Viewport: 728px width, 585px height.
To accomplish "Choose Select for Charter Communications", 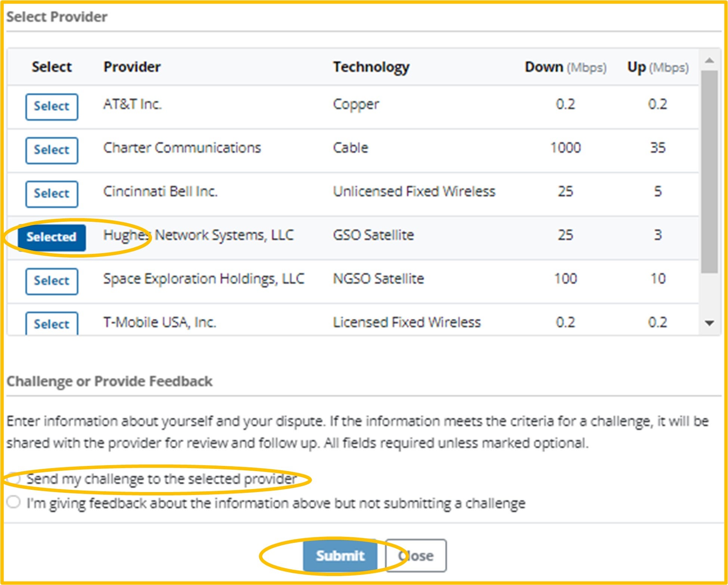I will tap(52, 150).
